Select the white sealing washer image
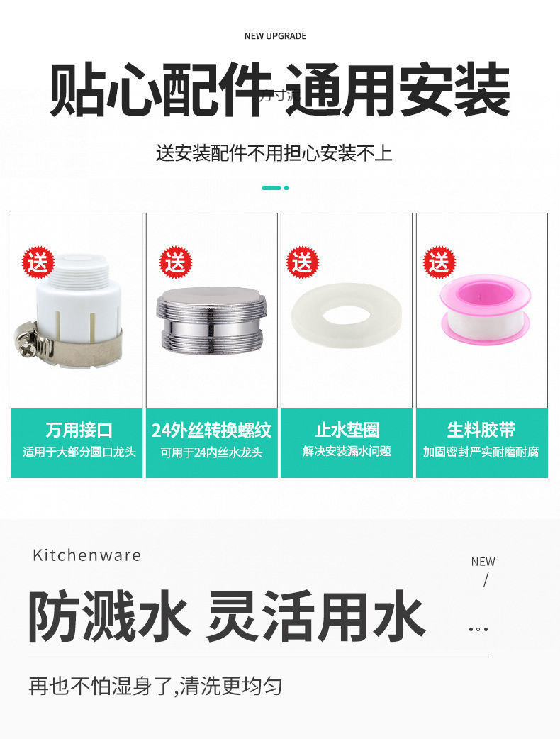The width and height of the screenshot is (560, 739). tap(347, 315)
